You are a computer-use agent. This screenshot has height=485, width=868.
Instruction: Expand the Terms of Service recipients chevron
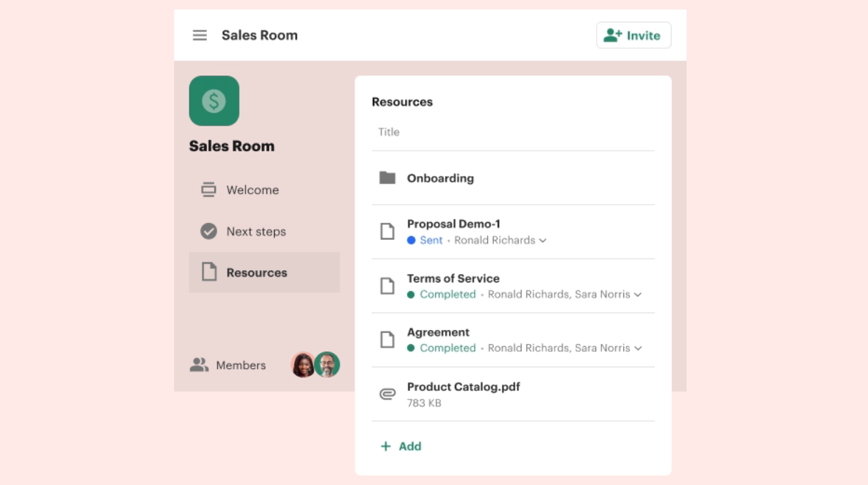[x=638, y=295]
